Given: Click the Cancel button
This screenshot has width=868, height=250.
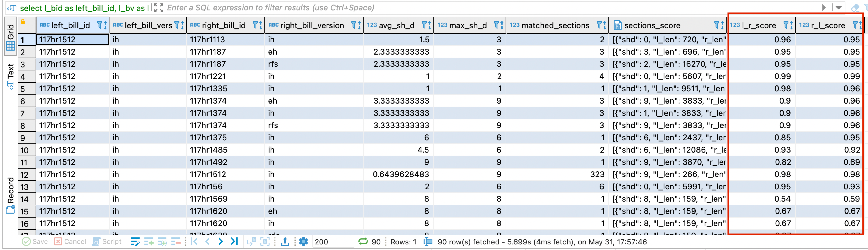Looking at the screenshot, I should 70,242.
